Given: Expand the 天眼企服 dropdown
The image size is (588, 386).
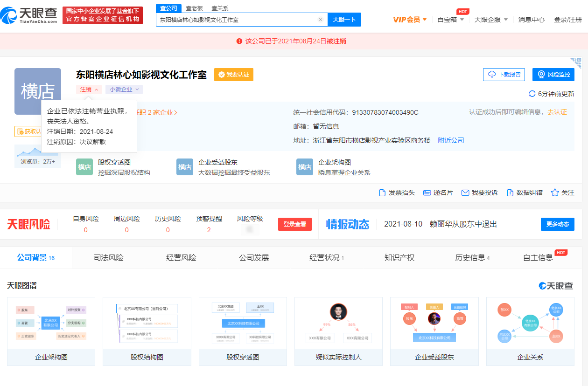Looking at the screenshot, I should (491, 20).
